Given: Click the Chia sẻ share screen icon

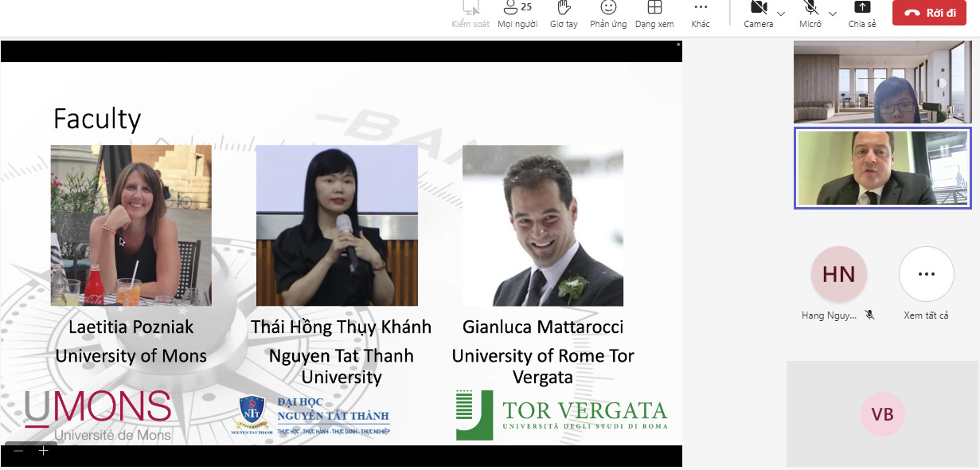Looking at the screenshot, I should [861, 14].
